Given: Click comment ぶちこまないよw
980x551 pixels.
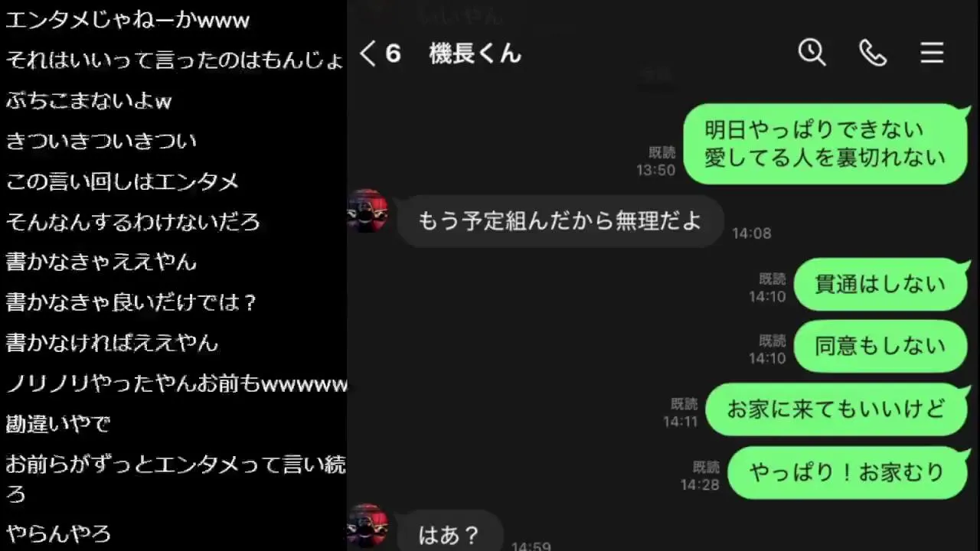Looking at the screenshot, I should coord(89,100).
